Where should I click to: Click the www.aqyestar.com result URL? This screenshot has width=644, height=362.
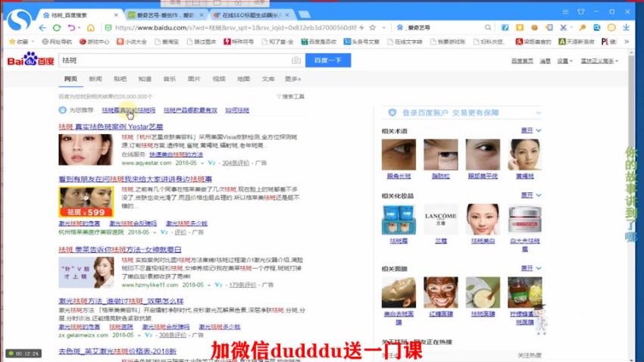(146, 163)
